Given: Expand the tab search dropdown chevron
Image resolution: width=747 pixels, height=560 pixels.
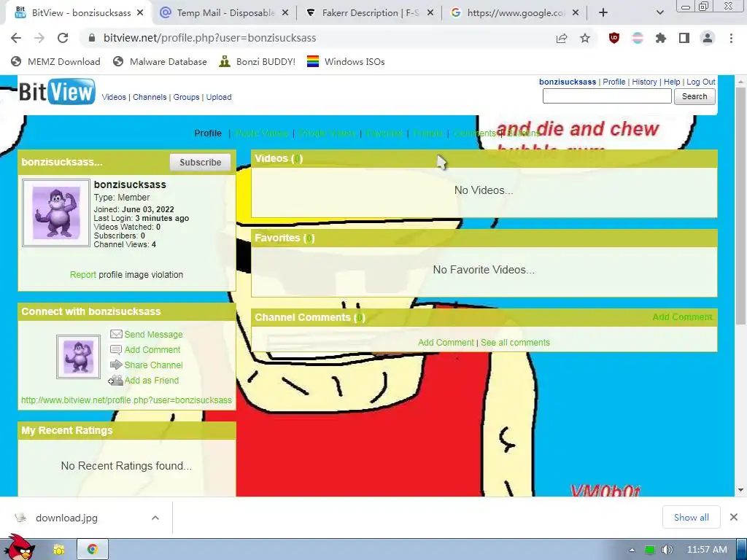Looking at the screenshot, I should click(x=659, y=13).
